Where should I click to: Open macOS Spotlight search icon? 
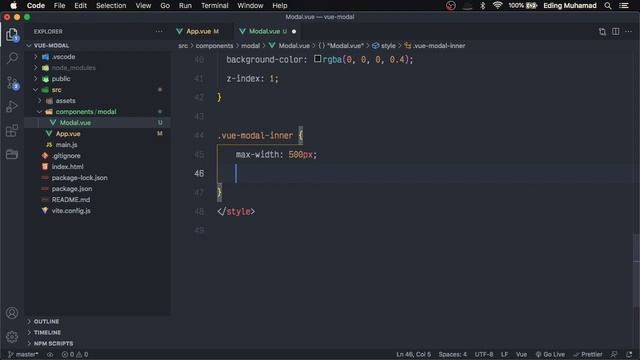[608, 6]
